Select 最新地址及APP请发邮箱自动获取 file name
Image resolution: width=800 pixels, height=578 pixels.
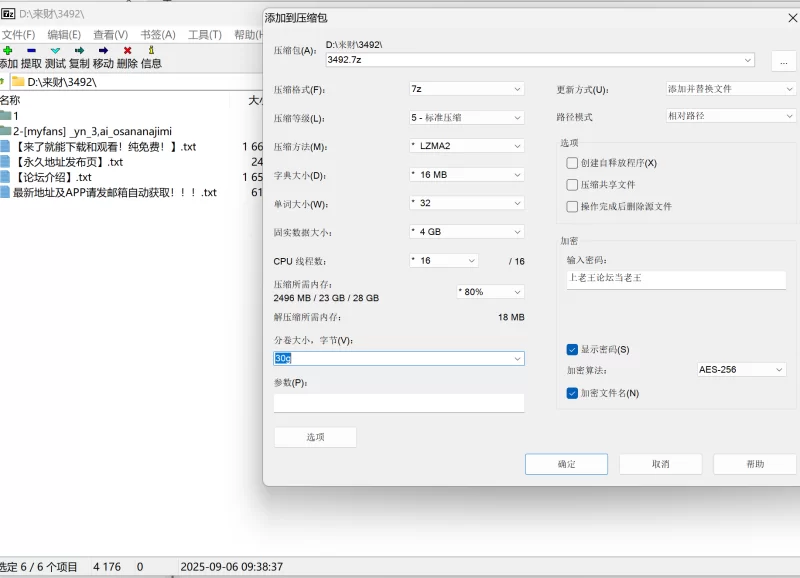pos(115,192)
